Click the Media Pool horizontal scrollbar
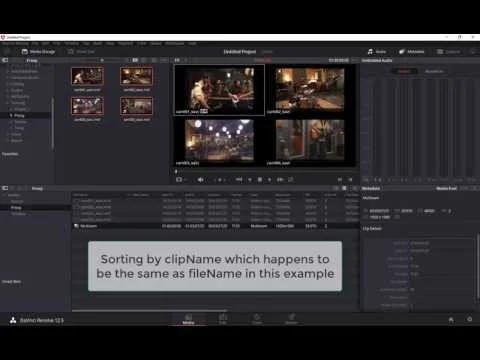This screenshot has height=360, width=480. pyautogui.click(x=149, y=311)
